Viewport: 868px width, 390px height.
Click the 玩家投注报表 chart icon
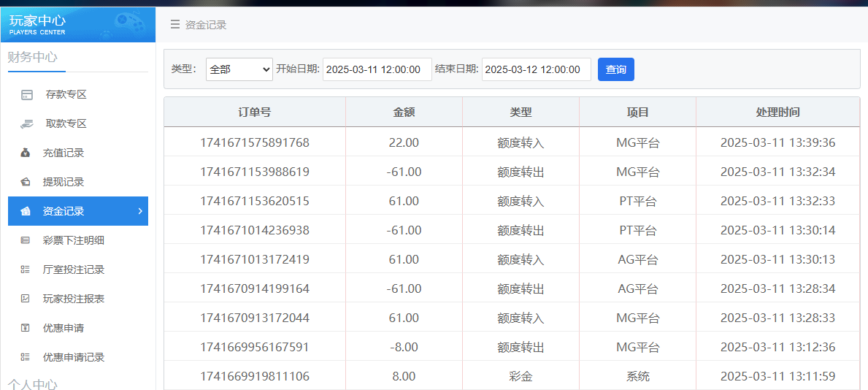pos(26,299)
